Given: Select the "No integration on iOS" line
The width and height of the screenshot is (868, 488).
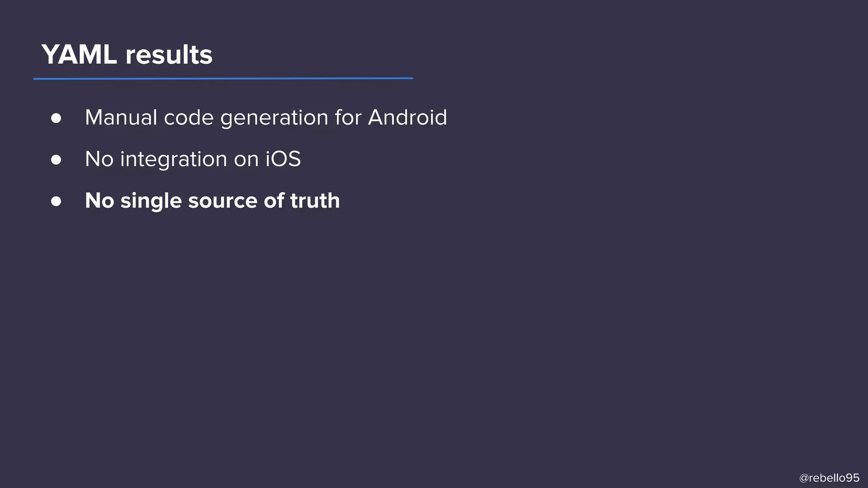Looking at the screenshot, I should tap(193, 159).
